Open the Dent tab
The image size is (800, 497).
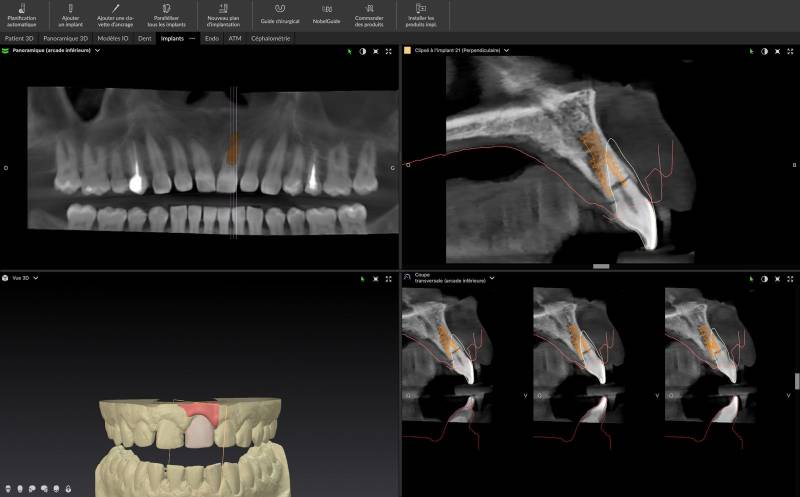144,38
